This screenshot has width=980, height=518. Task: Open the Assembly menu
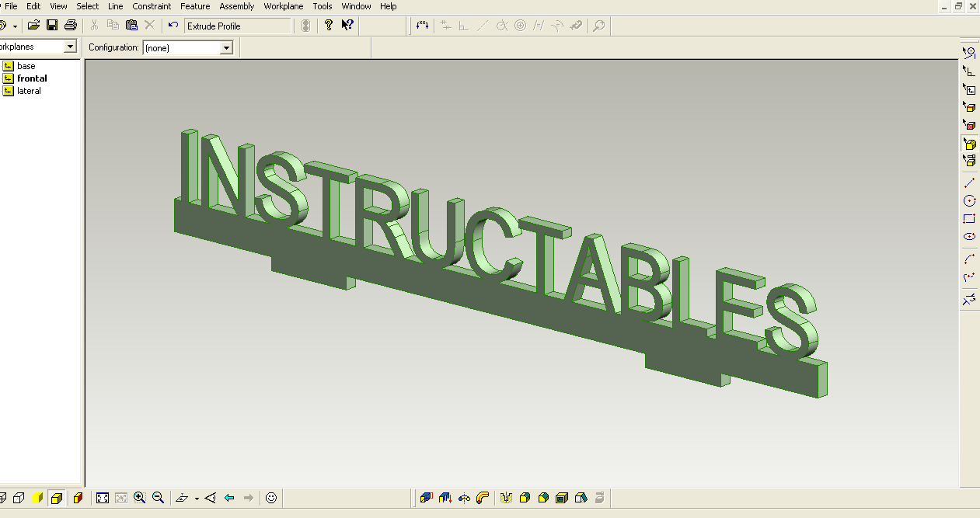[x=237, y=6]
